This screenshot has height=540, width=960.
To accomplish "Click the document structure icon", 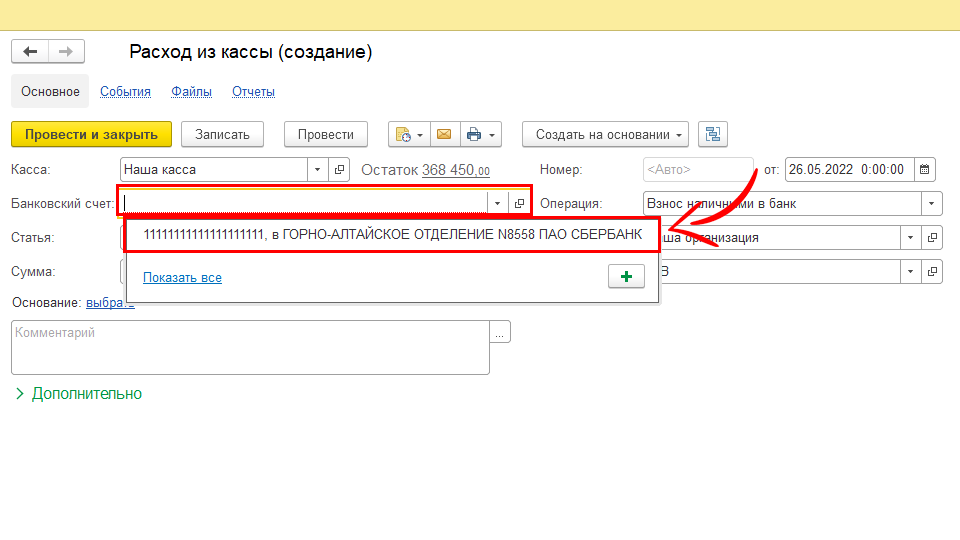I will (x=713, y=134).
